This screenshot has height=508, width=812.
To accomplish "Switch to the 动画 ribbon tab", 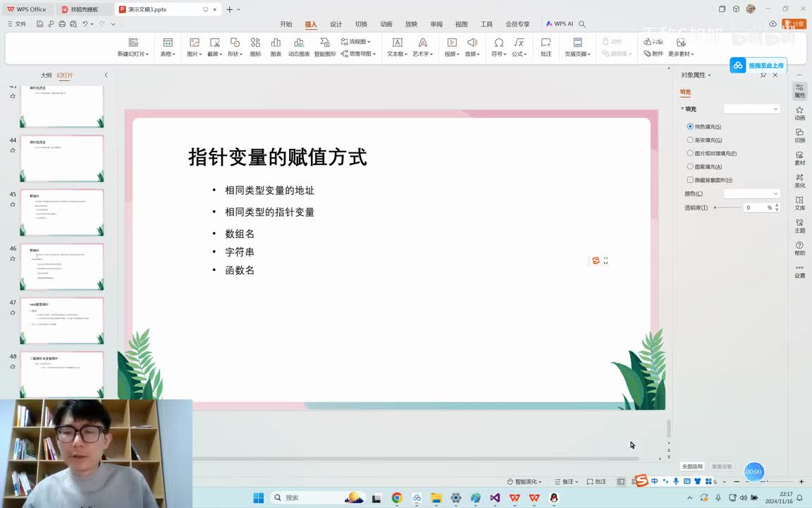I will click(x=386, y=24).
